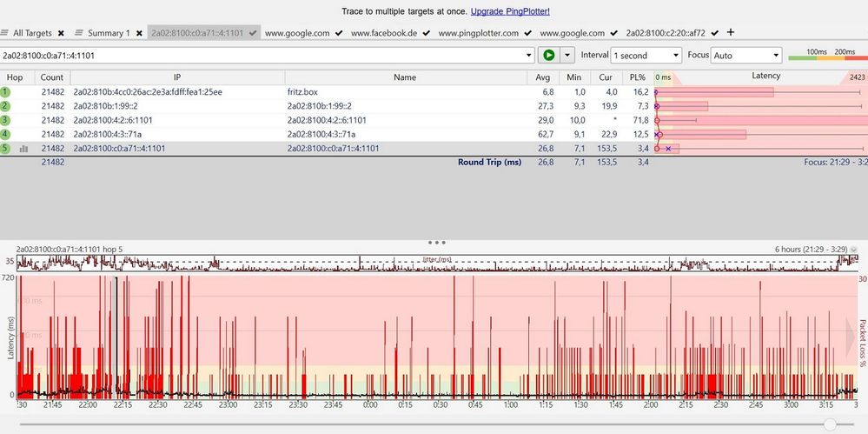This screenshot has width=868, height=434.
Task: Sort by the Name column header
Action: [x=405, y=77]
